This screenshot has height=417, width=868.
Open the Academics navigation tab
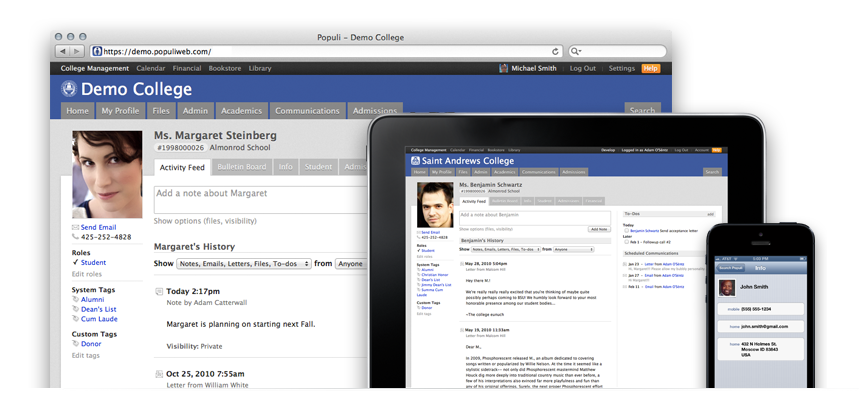(x=241, y=111)
